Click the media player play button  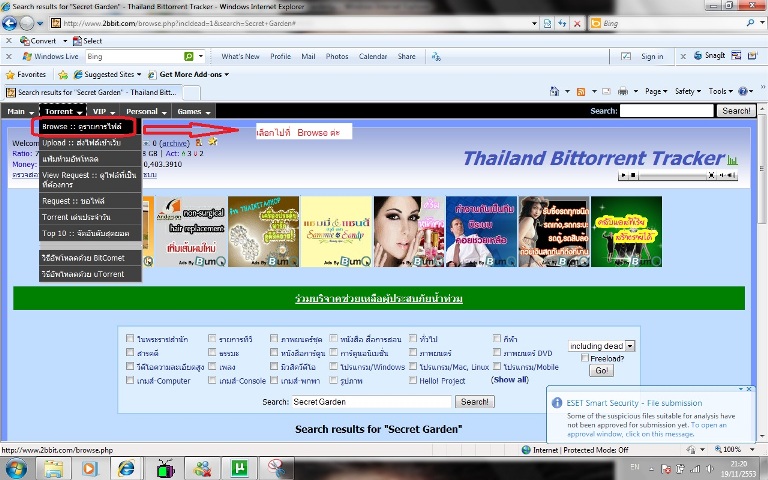(x=624, y=175)
